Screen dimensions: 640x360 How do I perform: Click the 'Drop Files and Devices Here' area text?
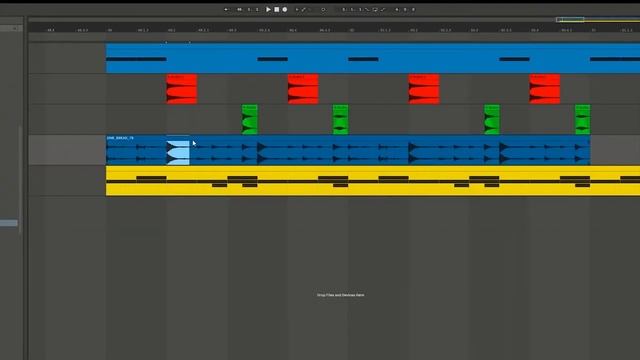click(x=340, y=295)
